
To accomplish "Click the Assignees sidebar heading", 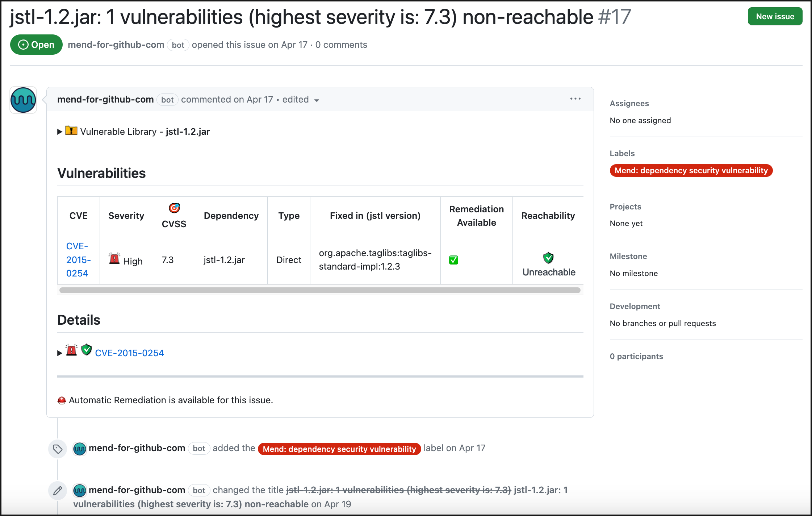I will pyautogui.click(x=629, y=103).
